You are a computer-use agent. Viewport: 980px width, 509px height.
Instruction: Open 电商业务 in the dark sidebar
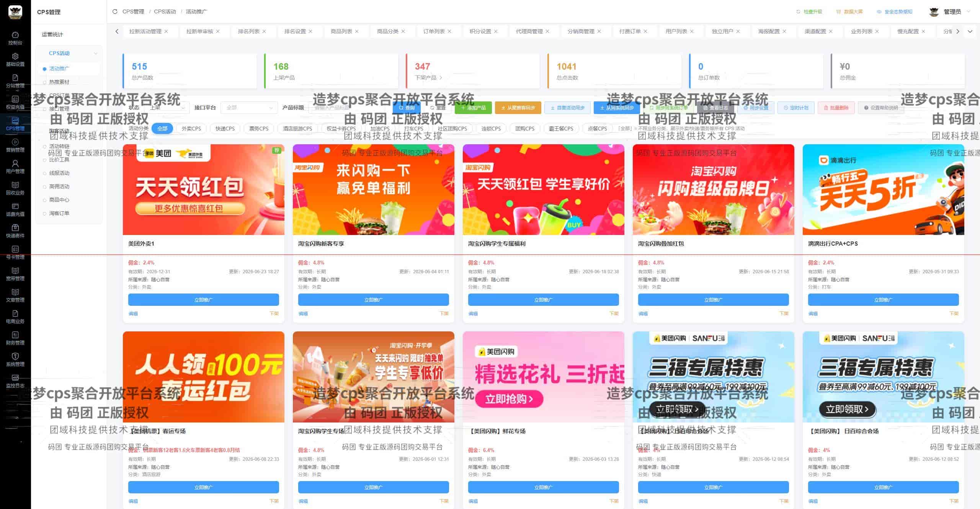(15, 317)
